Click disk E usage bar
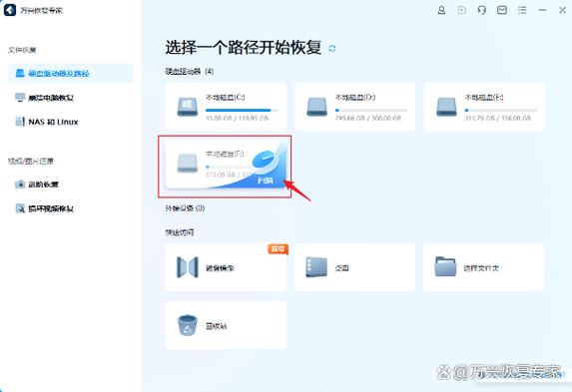Image resolution: width=572 pixels, height=392 pixels. click(501, 110)
